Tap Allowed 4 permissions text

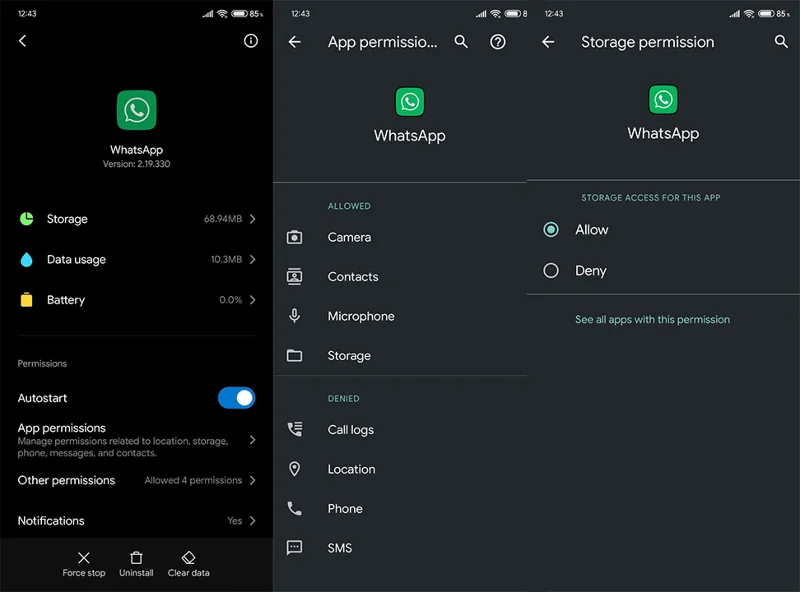click(x=193, y=480)
